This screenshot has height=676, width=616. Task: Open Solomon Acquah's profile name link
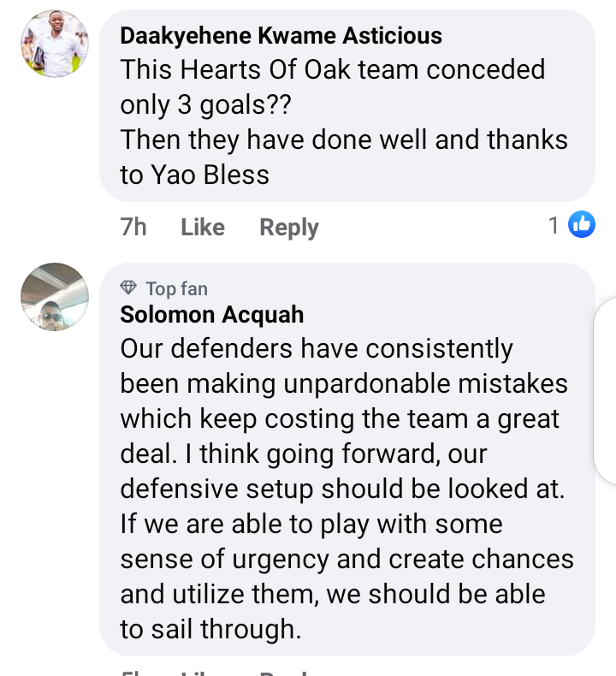click(211, 315)
